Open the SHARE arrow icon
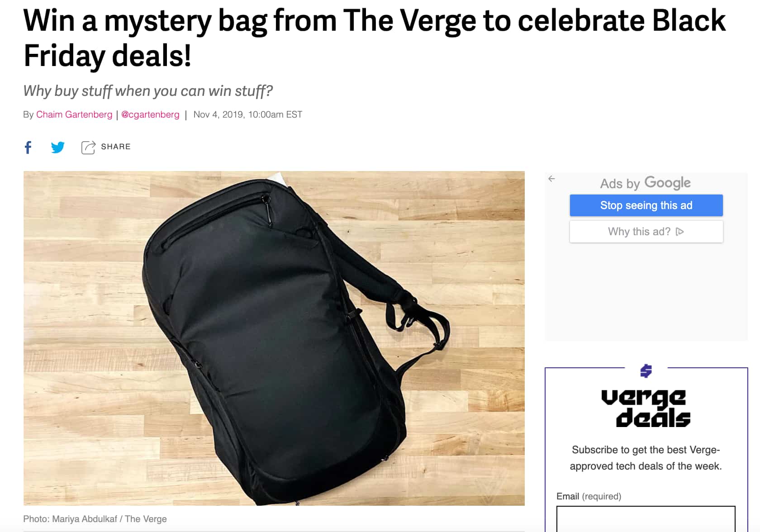This screenshot has width=760, height=532. tap(88, 147)
